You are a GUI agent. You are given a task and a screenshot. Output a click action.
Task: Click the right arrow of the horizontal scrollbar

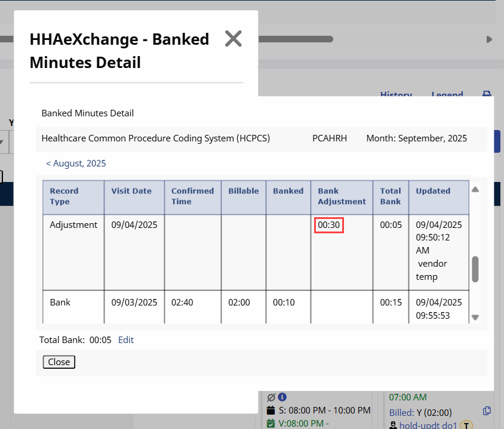click(489, 39)
